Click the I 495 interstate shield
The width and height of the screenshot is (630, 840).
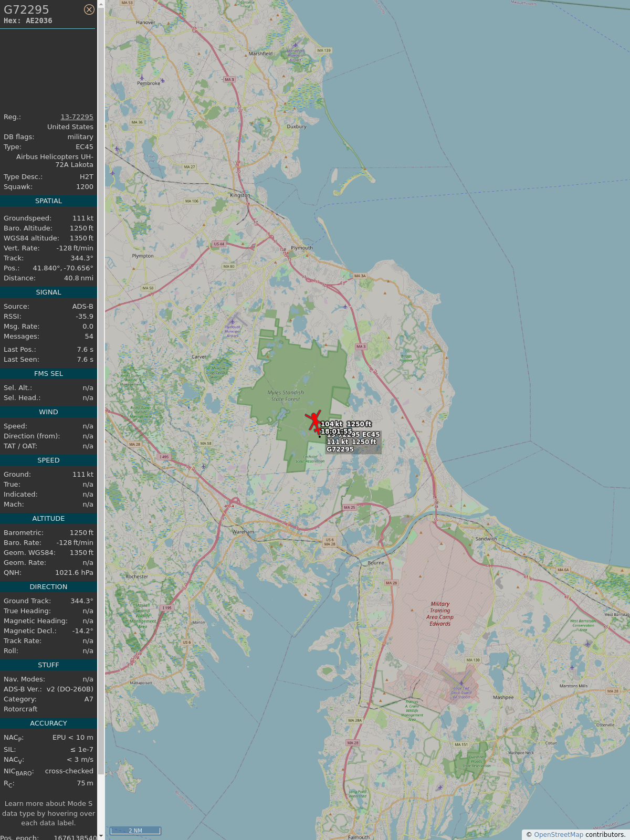(x=164, y=457)
